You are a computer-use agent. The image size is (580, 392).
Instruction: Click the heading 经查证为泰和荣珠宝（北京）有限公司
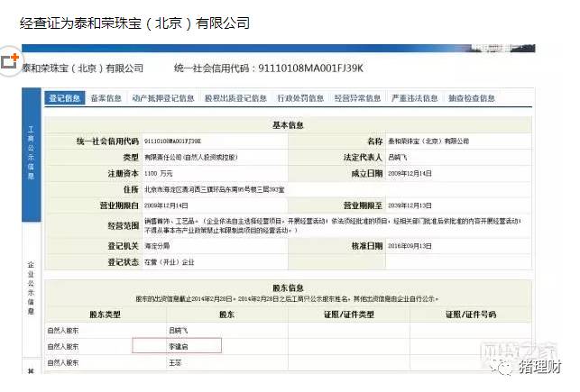coord(134,23)
